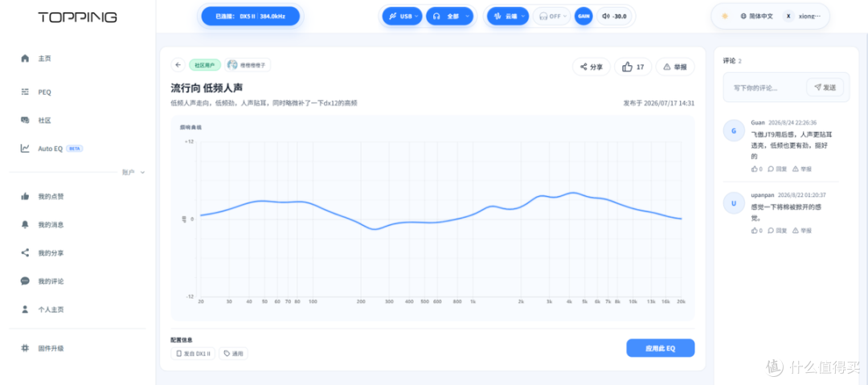Screen dimensions: 868x385
Task: Open the OFF headphone dropdown
Action: pos(552,17)
